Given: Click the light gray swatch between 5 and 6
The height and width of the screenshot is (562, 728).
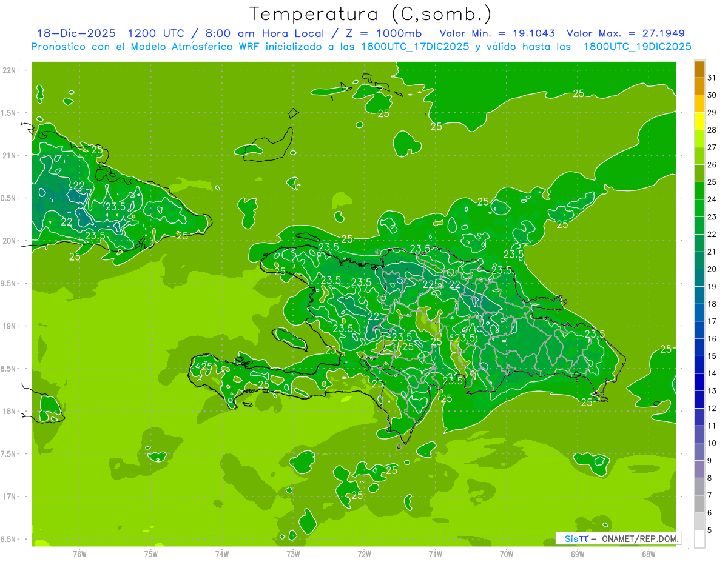Looking at the screenshot, I should [699, 521].
